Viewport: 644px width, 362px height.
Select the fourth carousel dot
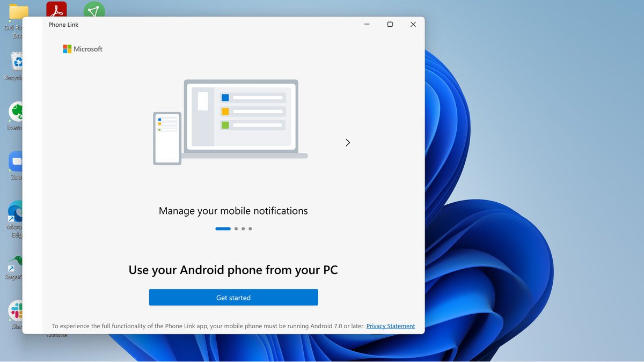250,228
